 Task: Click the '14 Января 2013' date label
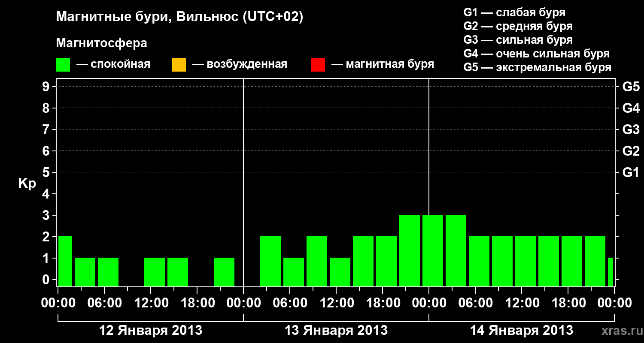(522, 331)
